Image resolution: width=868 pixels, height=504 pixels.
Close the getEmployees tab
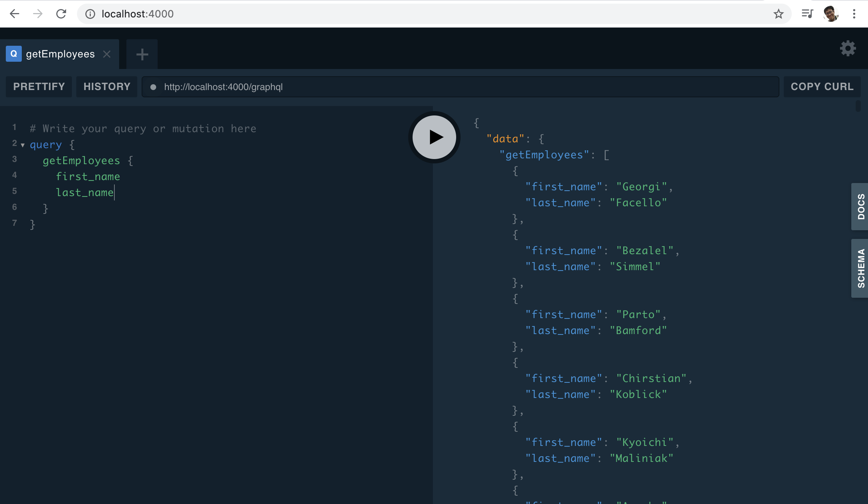[x=107, y=54]
